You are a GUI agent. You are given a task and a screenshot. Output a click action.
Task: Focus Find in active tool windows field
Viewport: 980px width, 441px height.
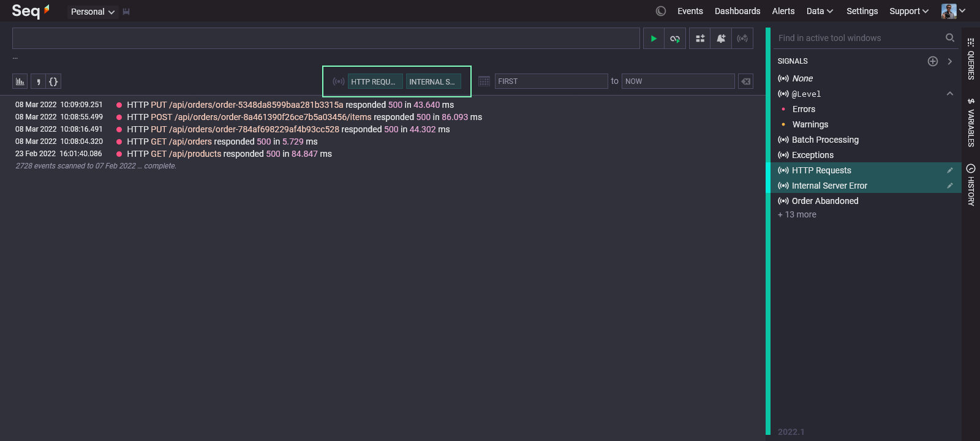(859, 38)
